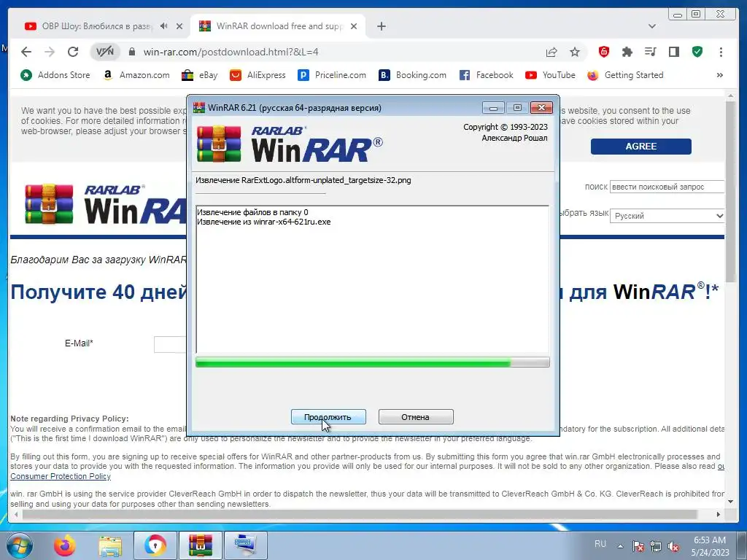Select the browser taskbar icon

click(x=155, y=545)
